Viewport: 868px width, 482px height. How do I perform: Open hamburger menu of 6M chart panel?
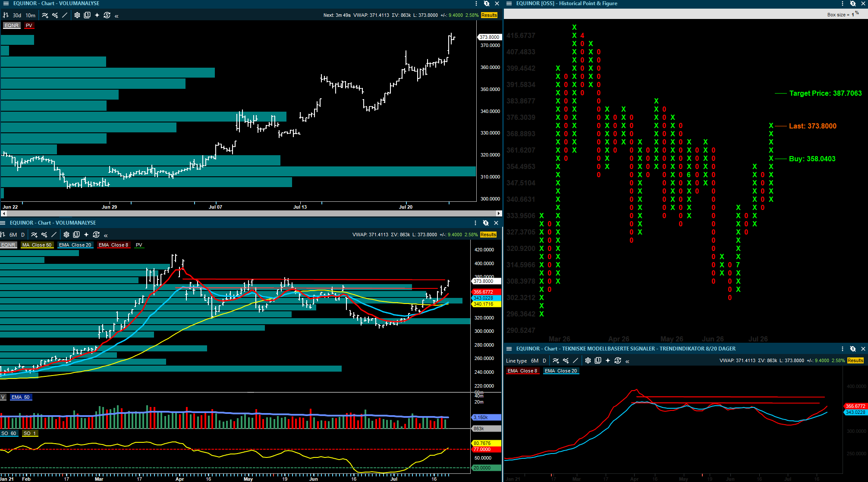click(x=3, y=223)
